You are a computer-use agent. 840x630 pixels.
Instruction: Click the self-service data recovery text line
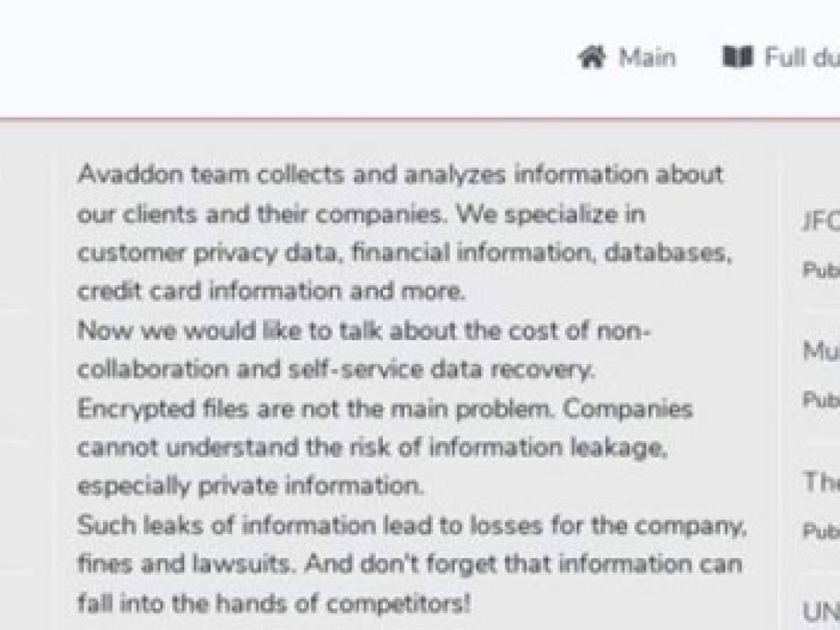point(336,369)
